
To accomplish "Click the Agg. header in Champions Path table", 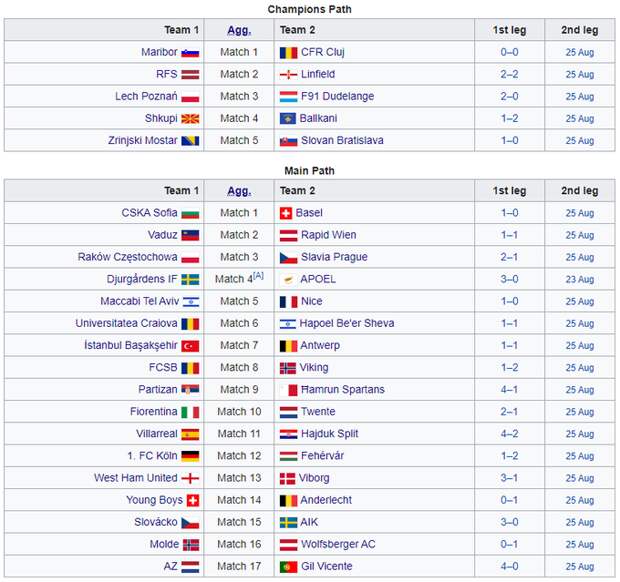I will tap(239, 30).
